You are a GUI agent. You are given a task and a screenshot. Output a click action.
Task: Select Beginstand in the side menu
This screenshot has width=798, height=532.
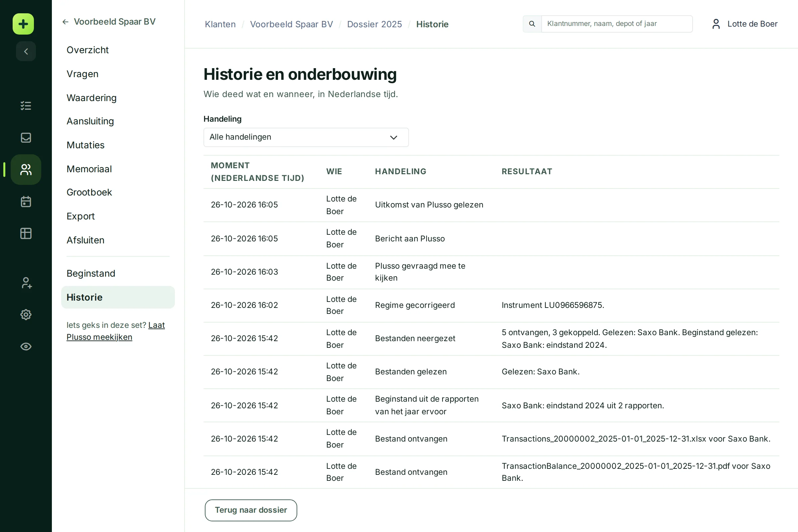click(x=91, y=273)
